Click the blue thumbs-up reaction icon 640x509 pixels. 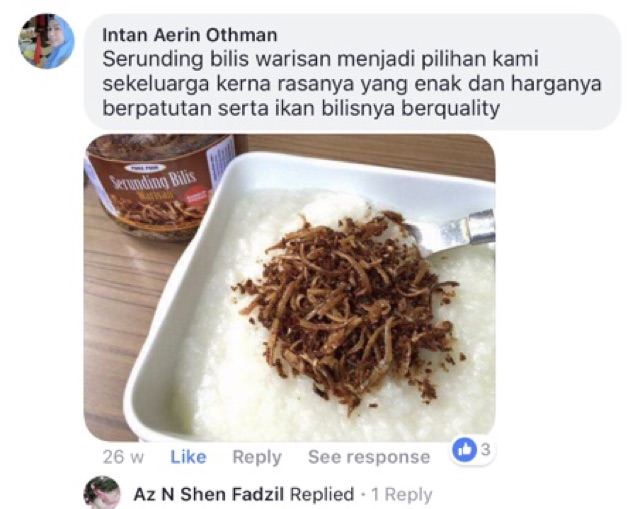click(x=464, y=450)
